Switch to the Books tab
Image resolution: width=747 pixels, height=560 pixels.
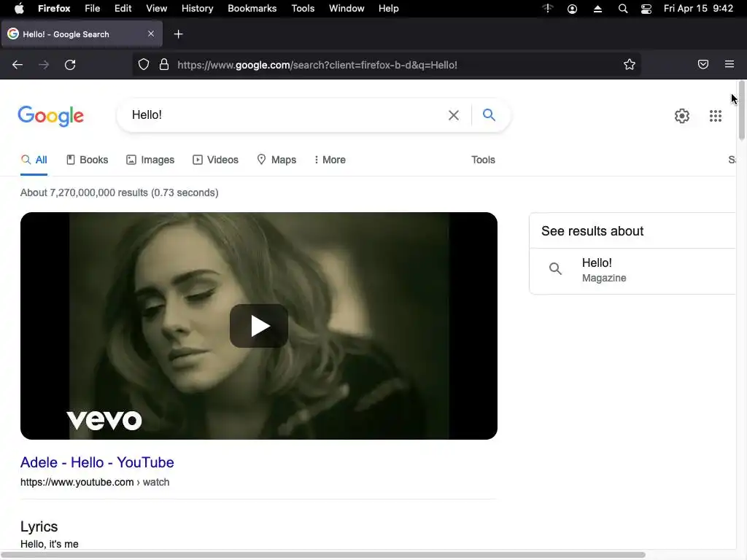[x=88, y=160]
